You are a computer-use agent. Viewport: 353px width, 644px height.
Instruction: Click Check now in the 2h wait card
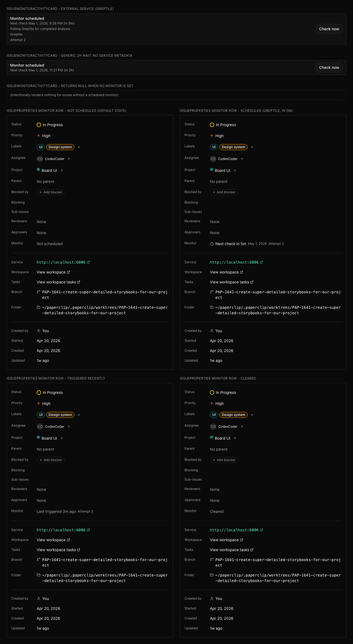click(329, 67)
